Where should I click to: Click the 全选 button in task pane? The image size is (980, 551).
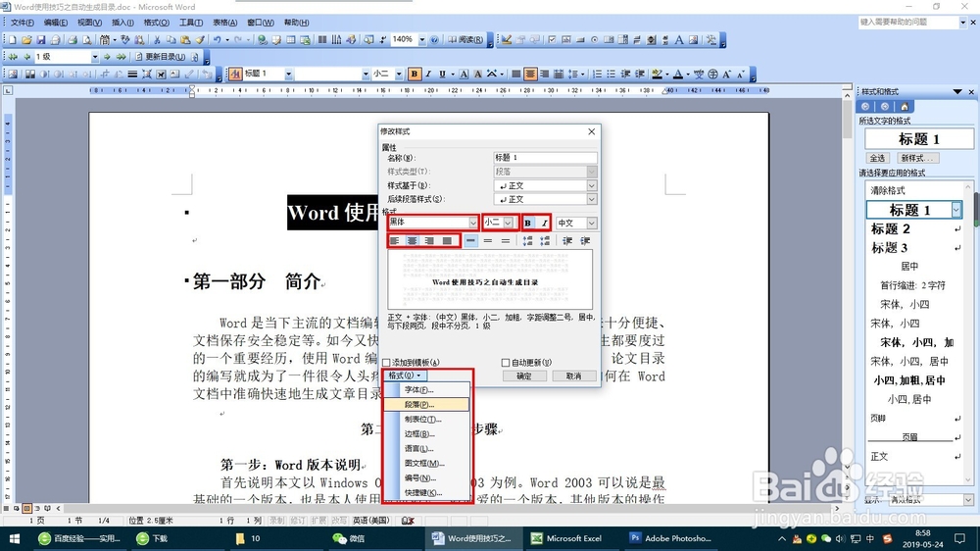point(877,158)
